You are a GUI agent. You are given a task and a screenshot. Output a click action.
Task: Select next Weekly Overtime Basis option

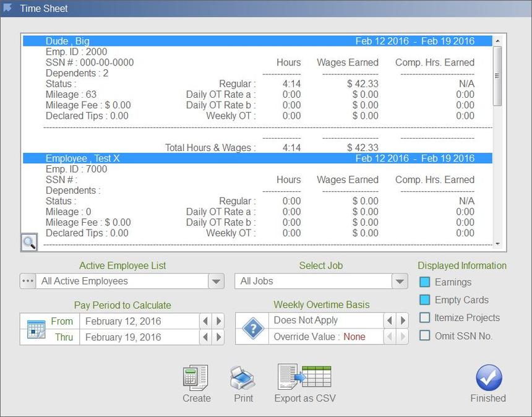click(403, 320)
